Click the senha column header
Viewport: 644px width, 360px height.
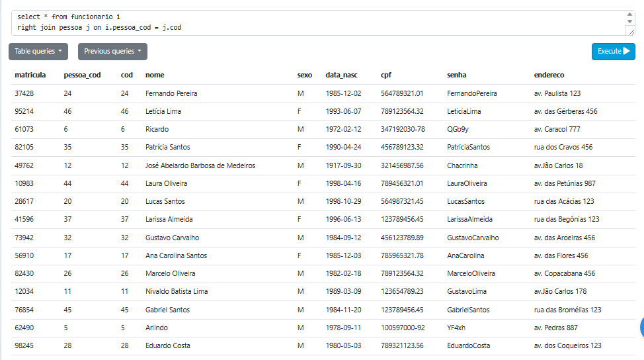pyautogui.click(x=456, y=75)
